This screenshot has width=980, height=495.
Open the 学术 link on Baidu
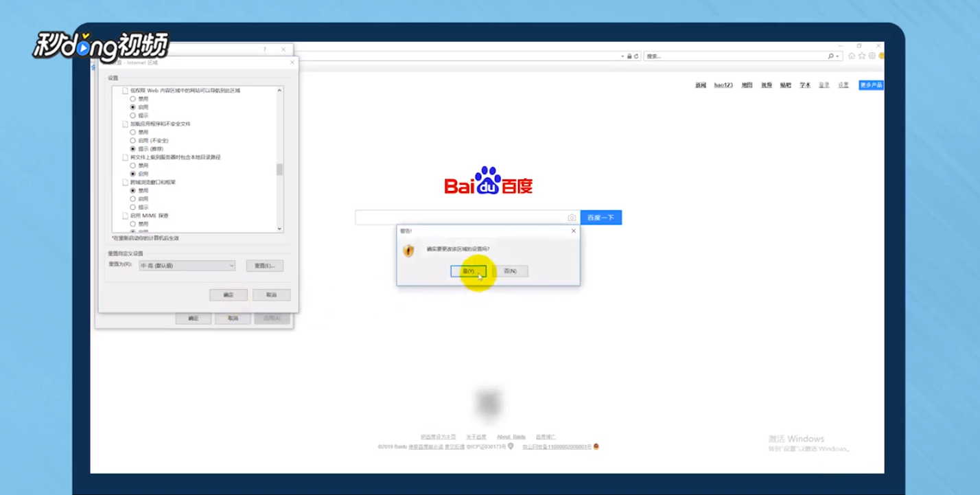[x=805, y=85]
